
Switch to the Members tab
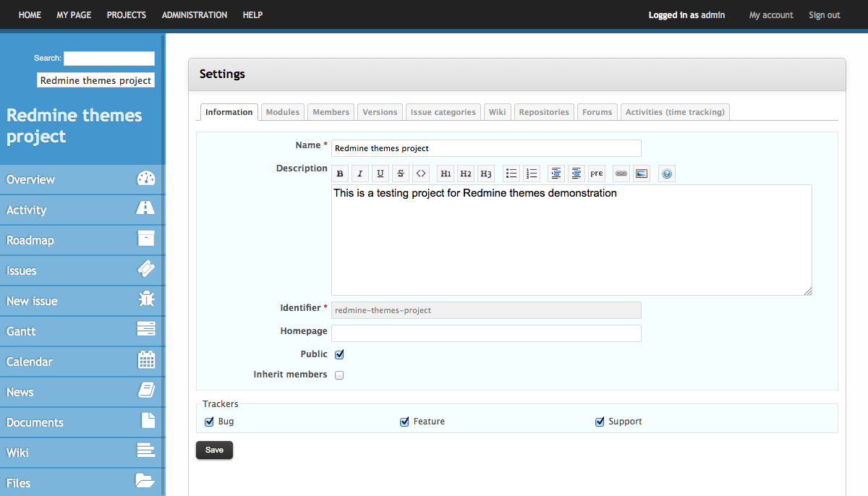click(x=331, y=112)
